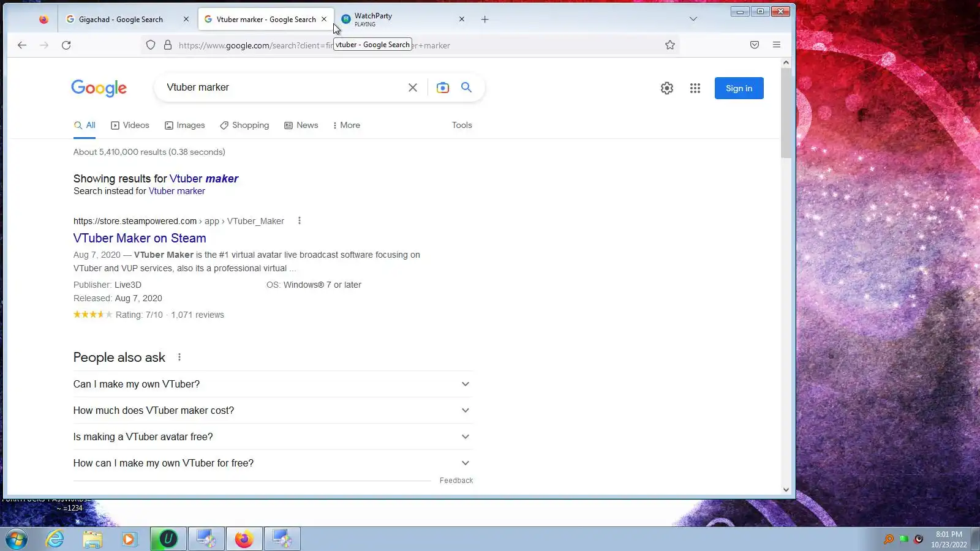Close the Vtuber marker - Google Search tab
This screenshot has width=980, height=551.
point(324,19)
